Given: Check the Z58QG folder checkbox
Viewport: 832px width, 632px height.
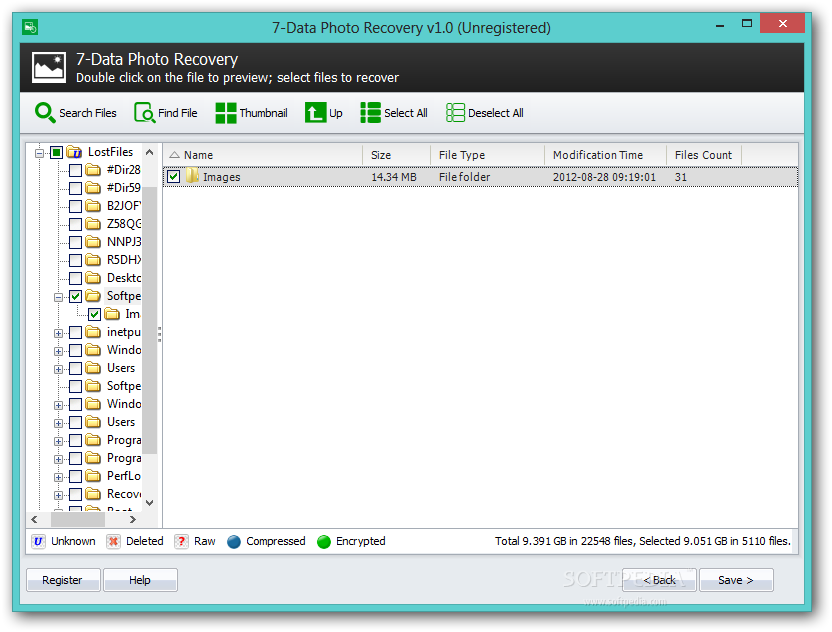Looking at the screenshot, I should point(75,224).
